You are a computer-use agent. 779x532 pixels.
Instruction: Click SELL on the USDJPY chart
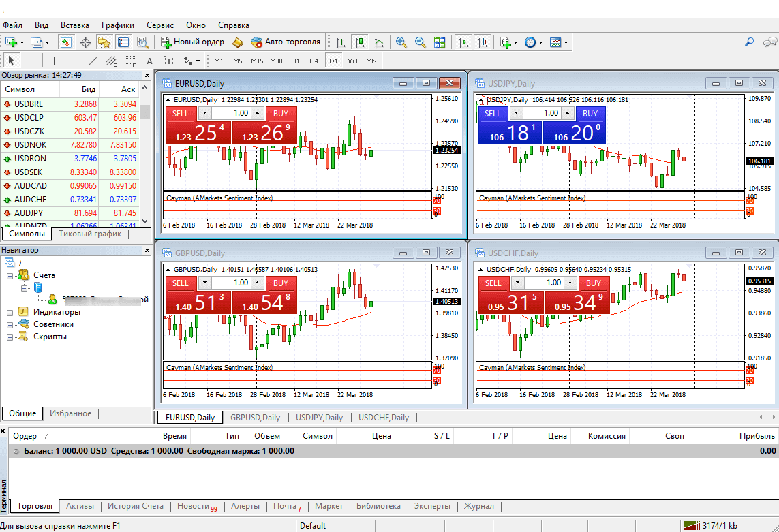click(x=493, y=113)
